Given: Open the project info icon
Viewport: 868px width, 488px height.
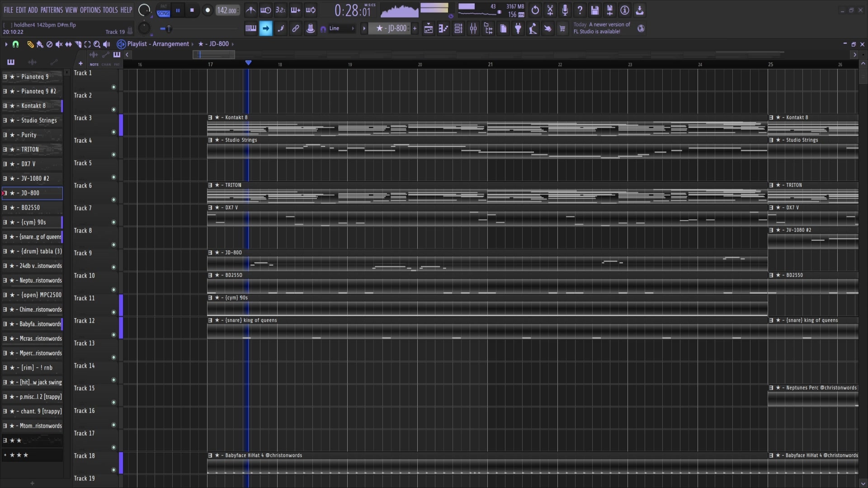Looking at the screenshot, I should (x=625, y=10).
